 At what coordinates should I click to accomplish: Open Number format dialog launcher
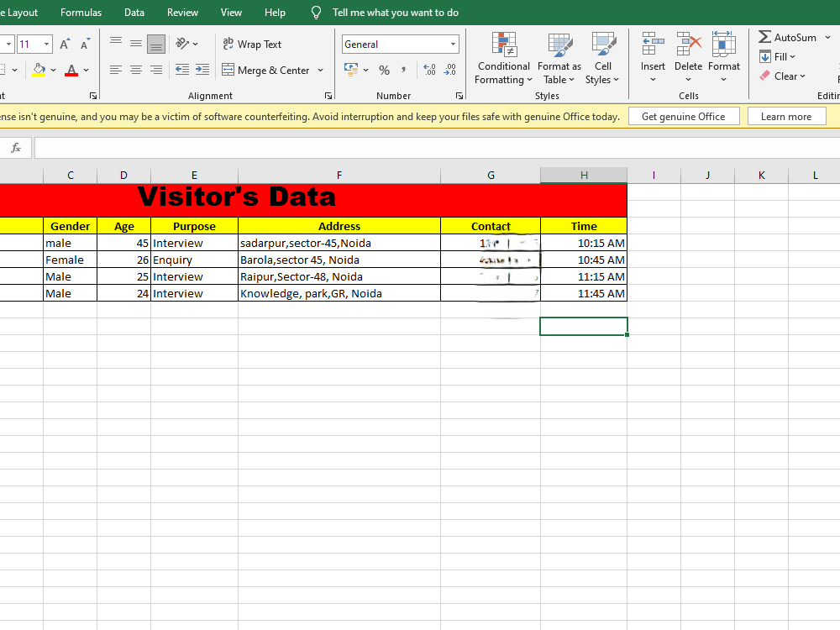tap(459, 96)
